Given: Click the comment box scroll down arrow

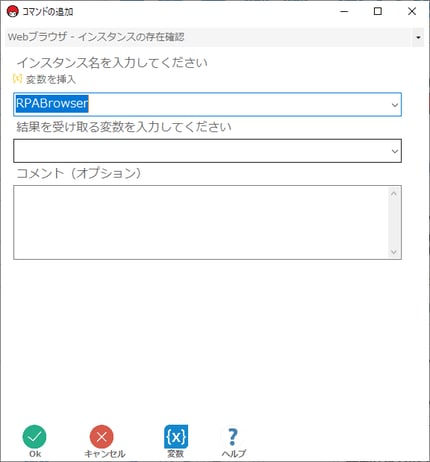Looking at the screenshot, I should [394, 252].
